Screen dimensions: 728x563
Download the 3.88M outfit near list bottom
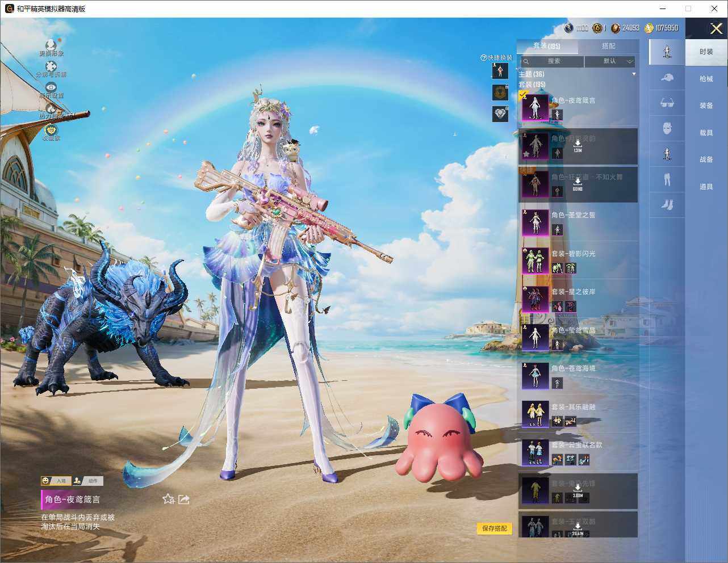click(578, 490)
